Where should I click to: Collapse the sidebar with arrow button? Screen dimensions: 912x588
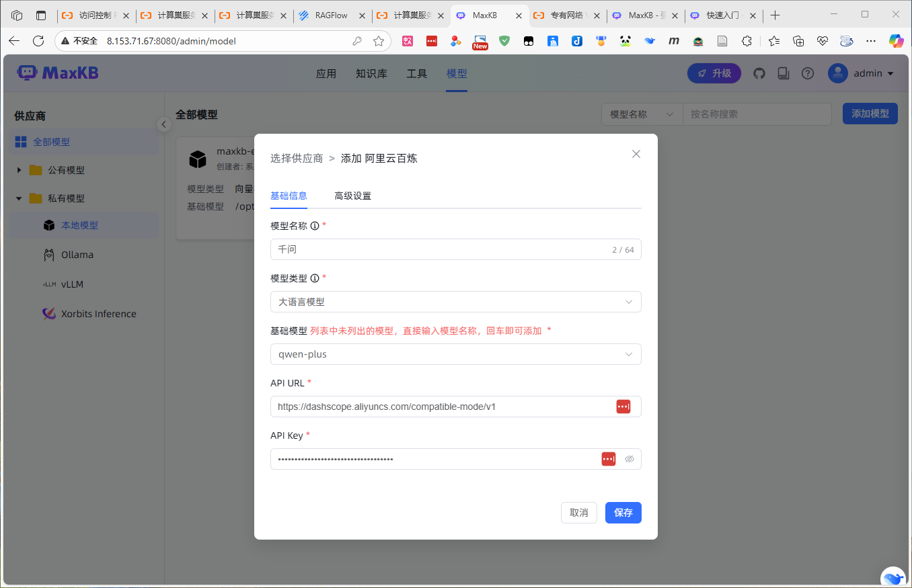tap(163, 124)
